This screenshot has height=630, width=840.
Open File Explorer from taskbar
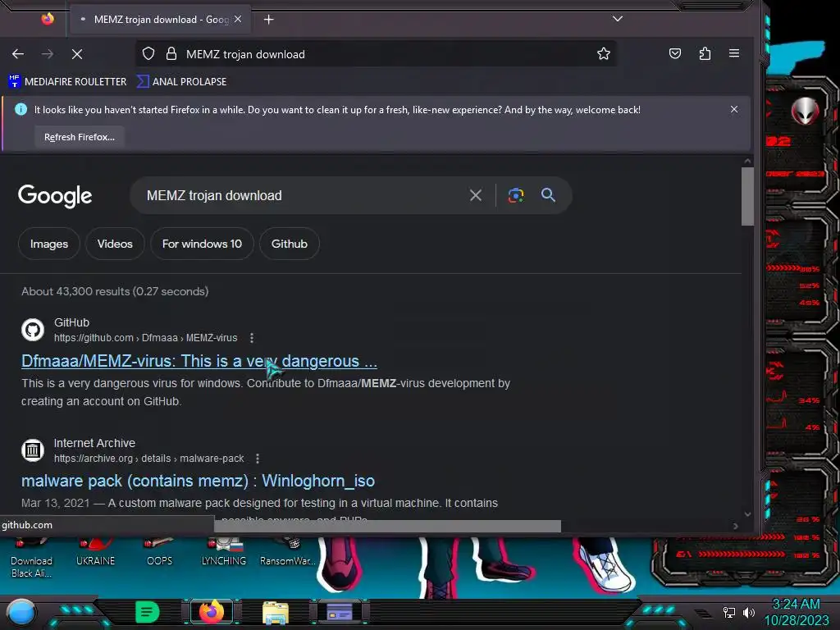tap(276, 613)
